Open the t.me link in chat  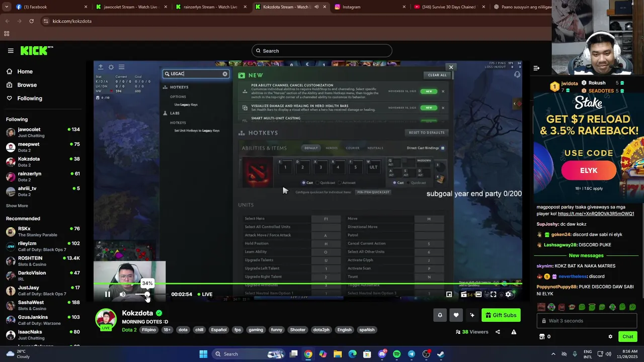pyautogui.click(x=596, y=214)
